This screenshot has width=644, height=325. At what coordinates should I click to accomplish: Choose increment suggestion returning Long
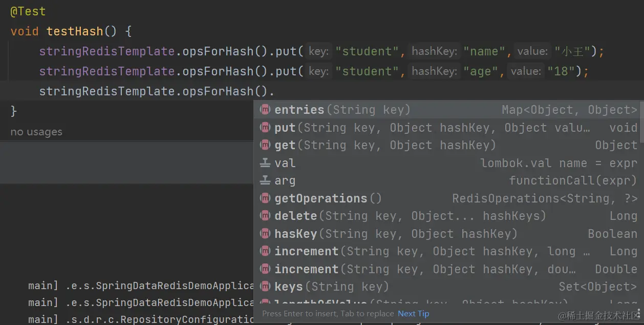447,251
